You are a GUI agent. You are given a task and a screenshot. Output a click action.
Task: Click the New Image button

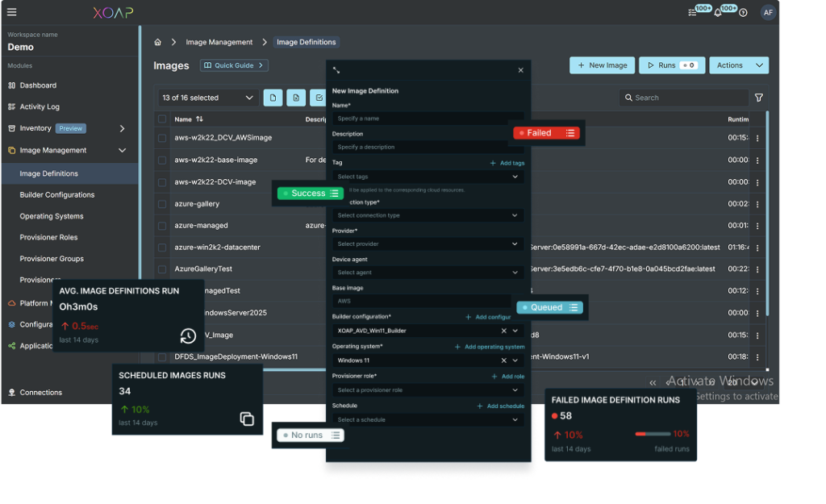point(602,65)
